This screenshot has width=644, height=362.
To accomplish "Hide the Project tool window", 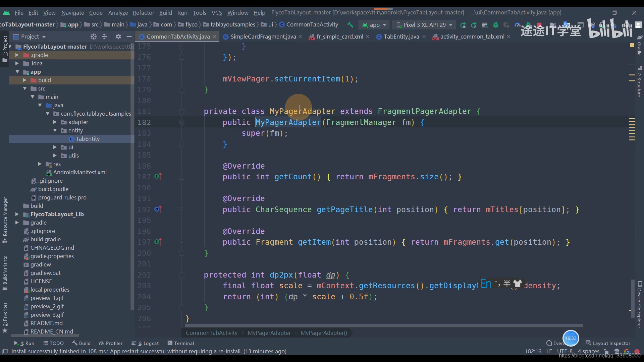I will click(x=129, y=37).
